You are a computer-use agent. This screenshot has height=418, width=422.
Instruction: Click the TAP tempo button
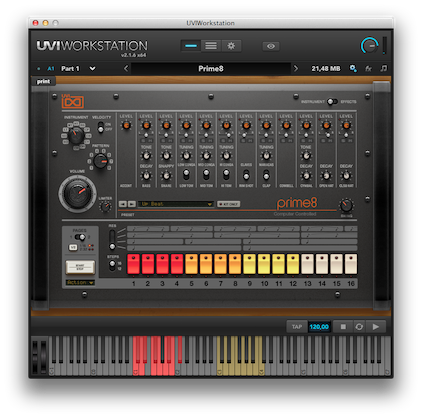(297, 327)
